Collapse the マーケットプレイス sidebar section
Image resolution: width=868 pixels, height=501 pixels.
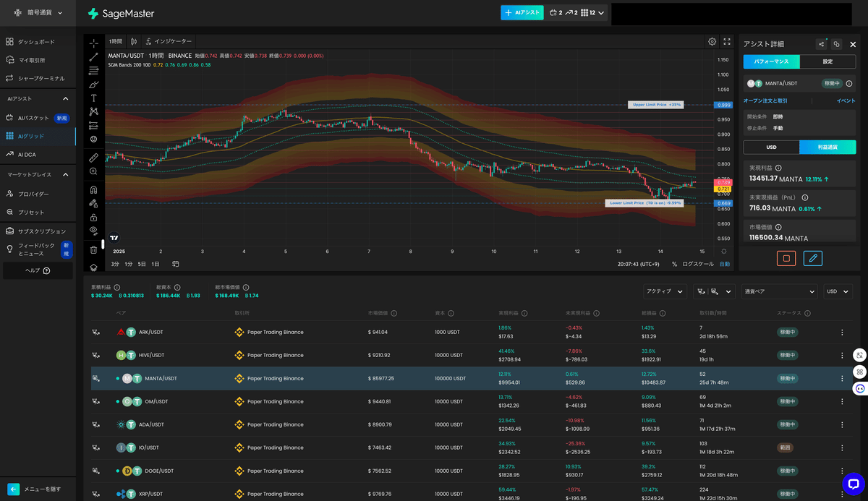(x=65, y=174)
